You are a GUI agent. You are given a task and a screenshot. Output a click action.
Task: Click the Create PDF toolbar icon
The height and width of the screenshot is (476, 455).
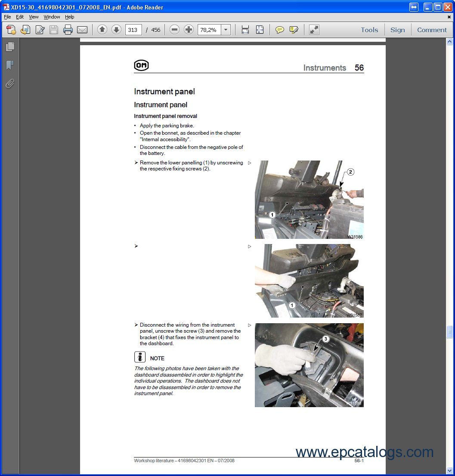point(11,30)
